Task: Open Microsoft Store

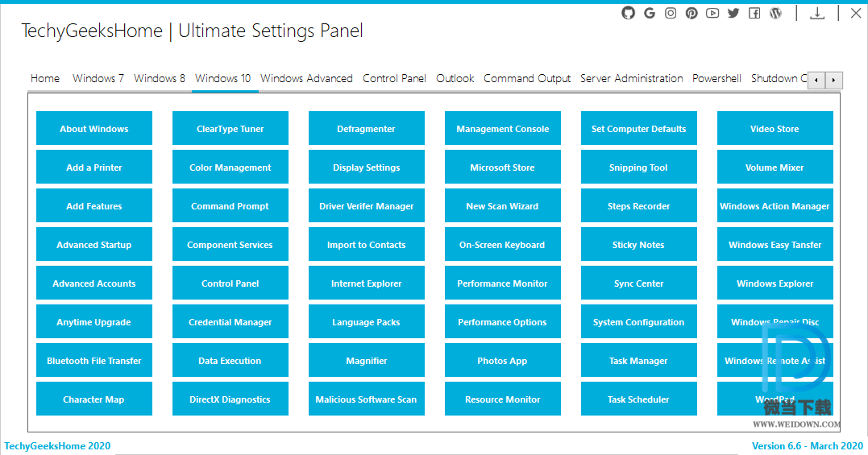Action: pos(503,167)
